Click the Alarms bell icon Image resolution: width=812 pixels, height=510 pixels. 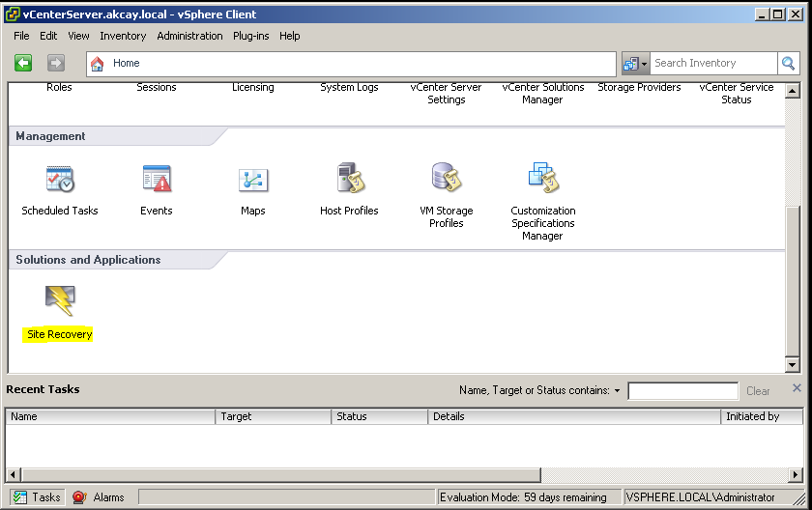point(79,497)
